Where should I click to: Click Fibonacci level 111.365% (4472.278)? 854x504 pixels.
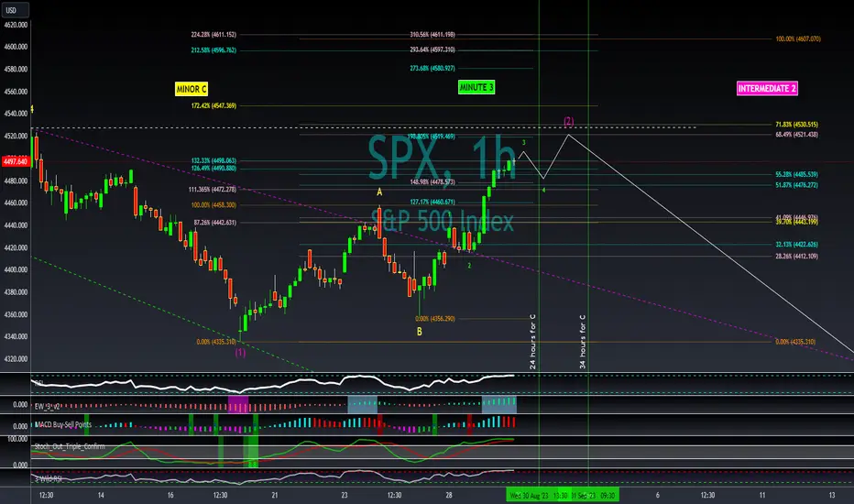[x=213, y=190]
